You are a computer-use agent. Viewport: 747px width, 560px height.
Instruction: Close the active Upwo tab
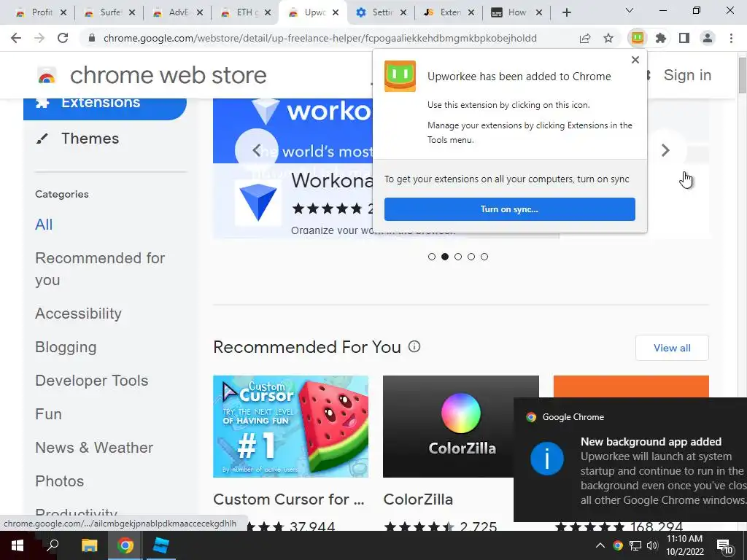point(336,13)
